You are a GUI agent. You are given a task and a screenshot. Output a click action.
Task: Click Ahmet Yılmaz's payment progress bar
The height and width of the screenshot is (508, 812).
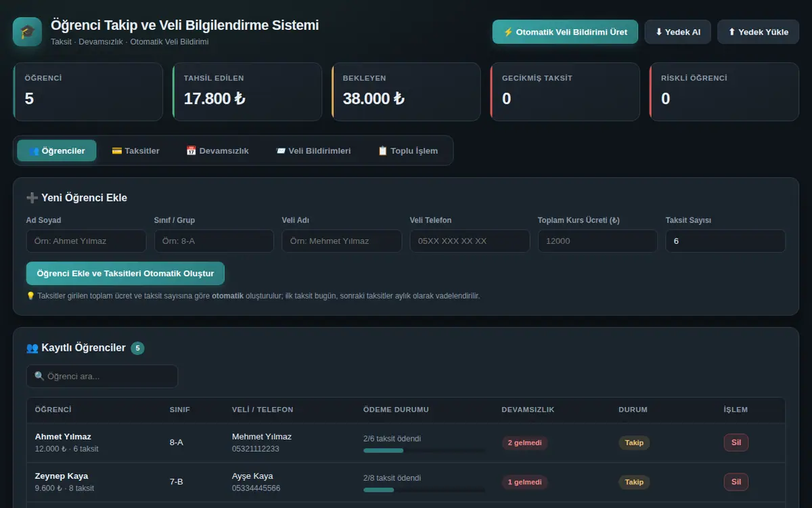point(424,450)
